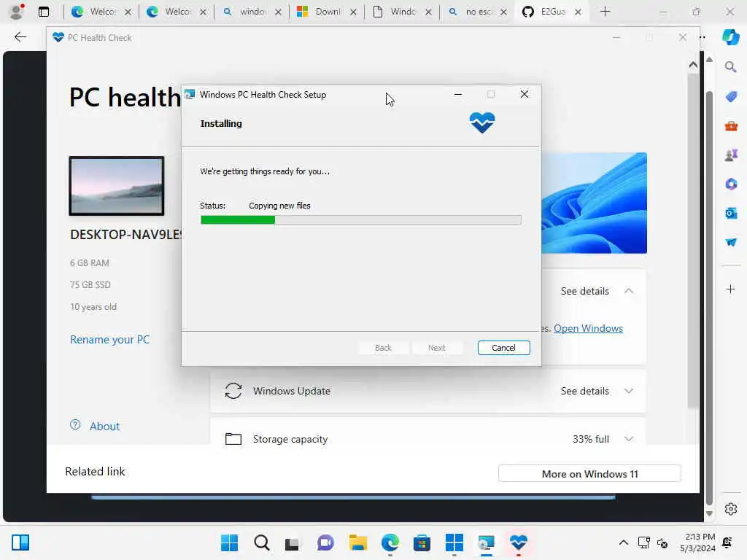Open File Explorer from the taskbar

coord(357,542)
